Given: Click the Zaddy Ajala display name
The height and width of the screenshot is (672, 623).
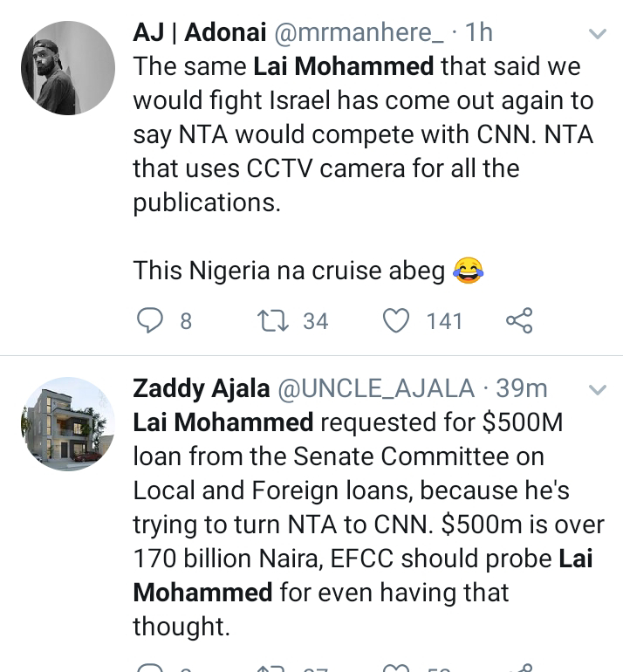Looking at the screenshot, I should tap(201, 387).
